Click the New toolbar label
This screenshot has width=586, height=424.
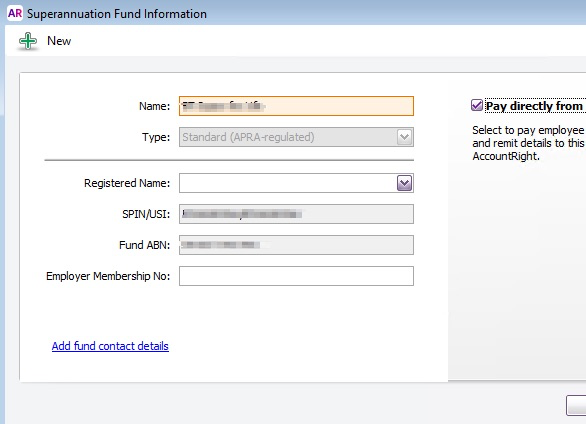pyautogui.click(x=59, y=41)
